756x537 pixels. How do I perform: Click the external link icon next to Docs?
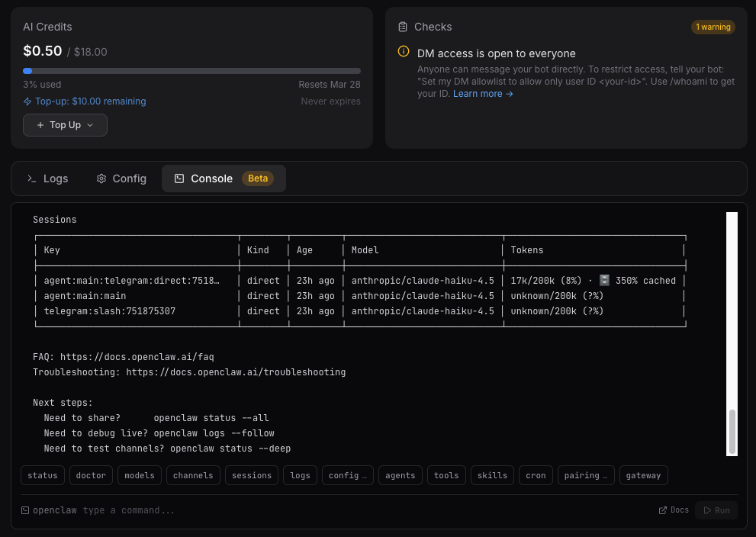663,510
